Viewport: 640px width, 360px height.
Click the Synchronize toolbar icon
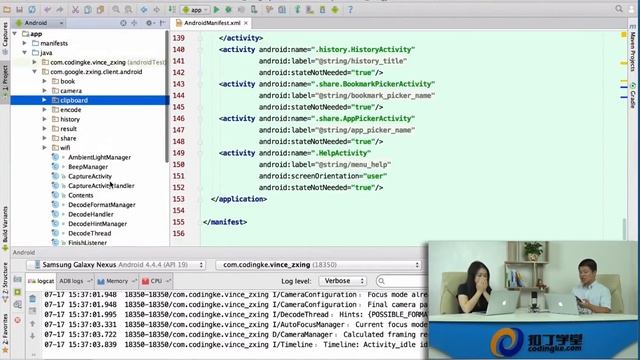click(x=32, y=9)
